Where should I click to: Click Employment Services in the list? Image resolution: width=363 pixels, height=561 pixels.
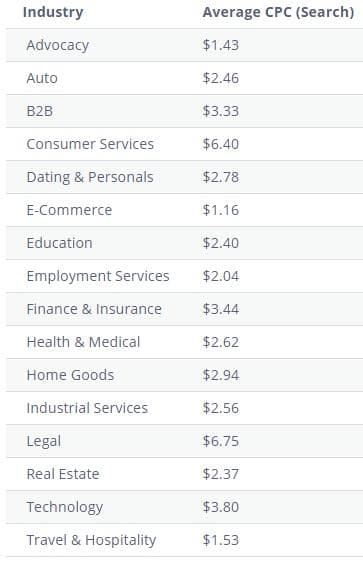click(98, 276)
